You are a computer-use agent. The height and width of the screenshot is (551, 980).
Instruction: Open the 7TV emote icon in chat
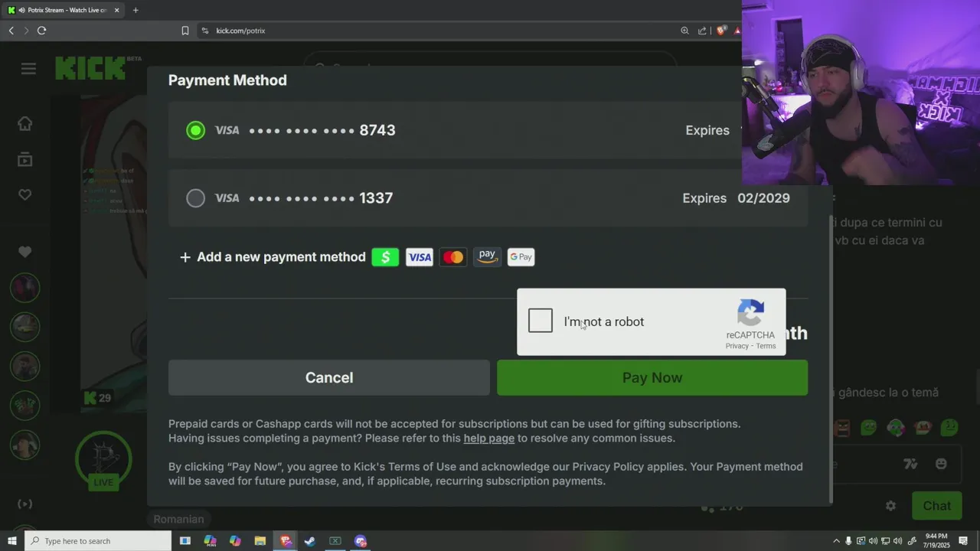click(x=910, y=464)
